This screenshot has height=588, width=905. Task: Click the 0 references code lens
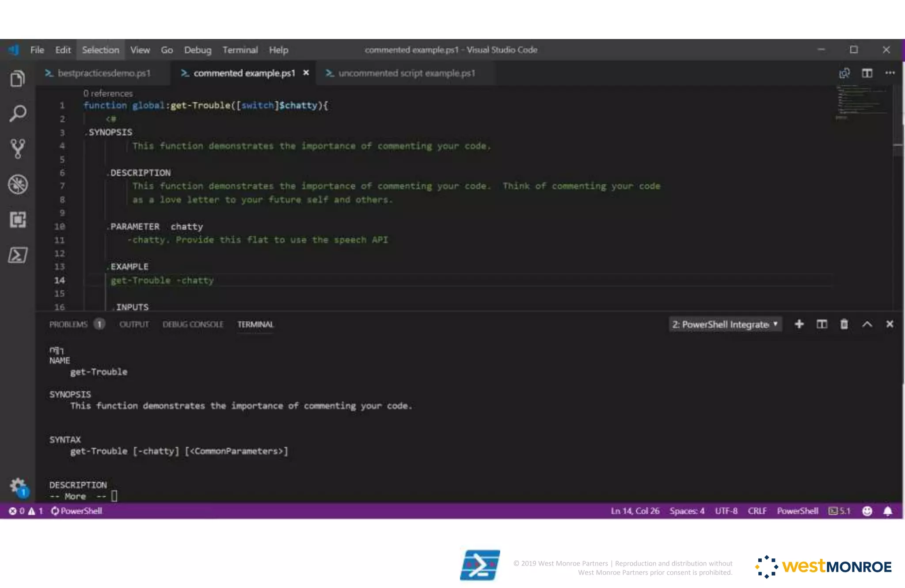pyautogui.click(x=108, y=94)
